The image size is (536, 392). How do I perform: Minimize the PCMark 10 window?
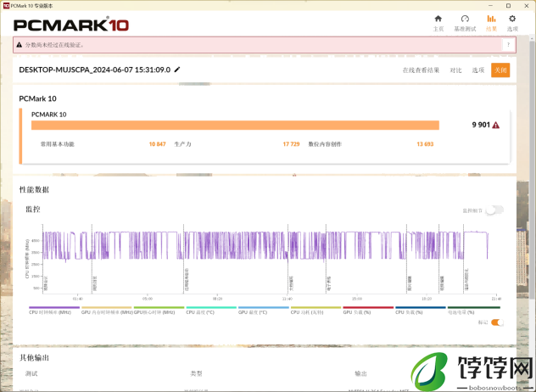[x=490, y=6]
